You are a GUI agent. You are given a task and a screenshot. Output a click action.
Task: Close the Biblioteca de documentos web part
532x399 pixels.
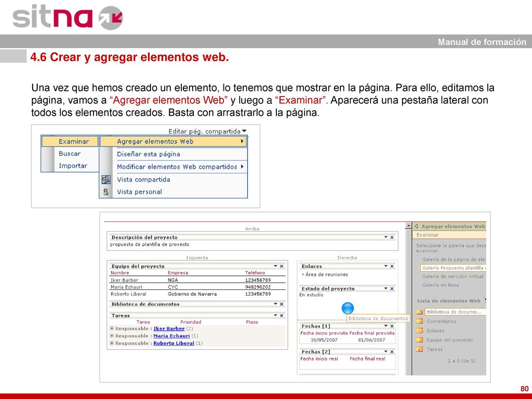click(x=282, y=304)
